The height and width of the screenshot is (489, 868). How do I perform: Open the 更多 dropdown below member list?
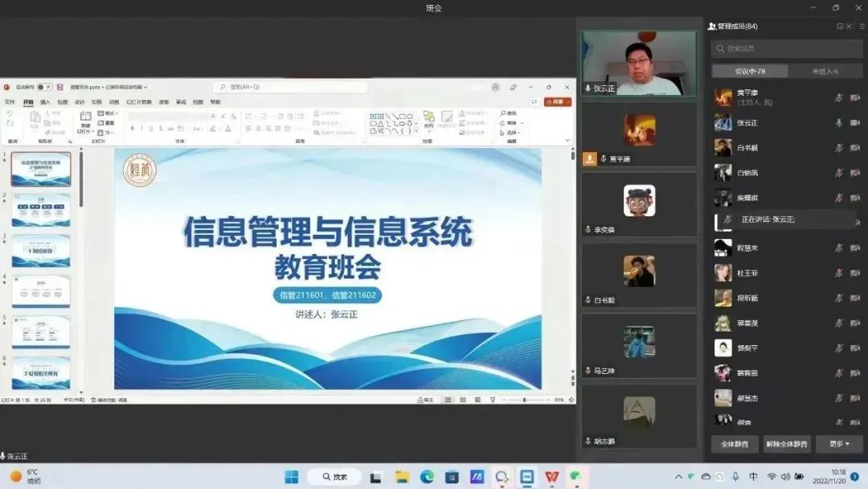click(x=839, y=444)
